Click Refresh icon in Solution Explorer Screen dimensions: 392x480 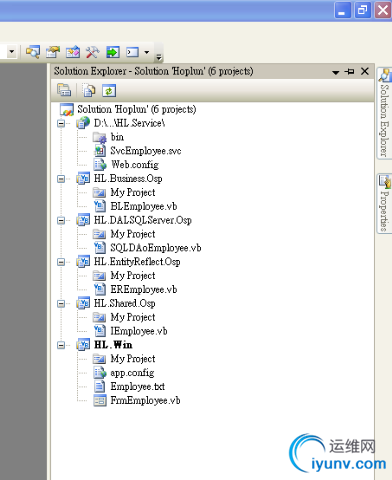pyautogui.click(x=109, y=90)
